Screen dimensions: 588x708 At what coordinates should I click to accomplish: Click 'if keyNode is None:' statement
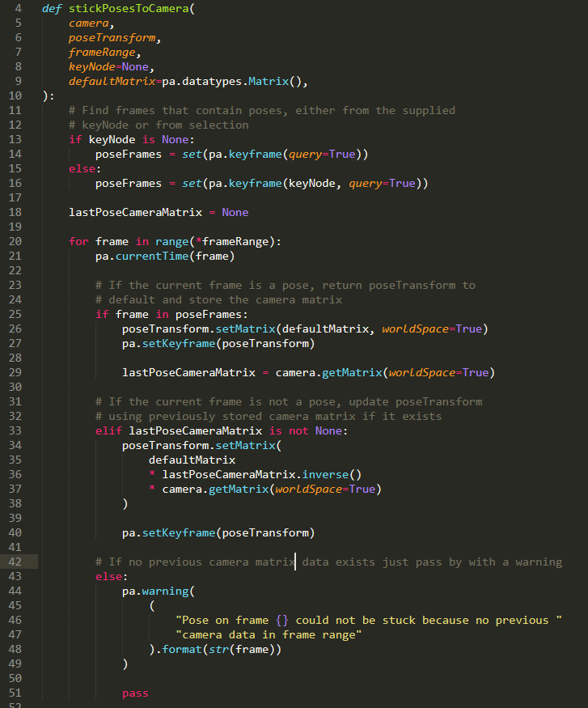[x=131, y=139]
